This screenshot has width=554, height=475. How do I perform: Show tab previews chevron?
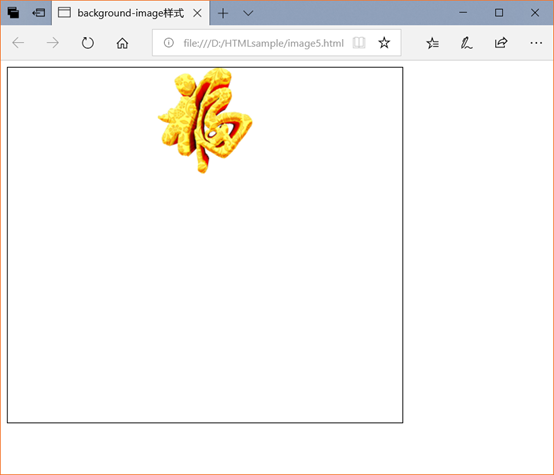coord(248,13)
